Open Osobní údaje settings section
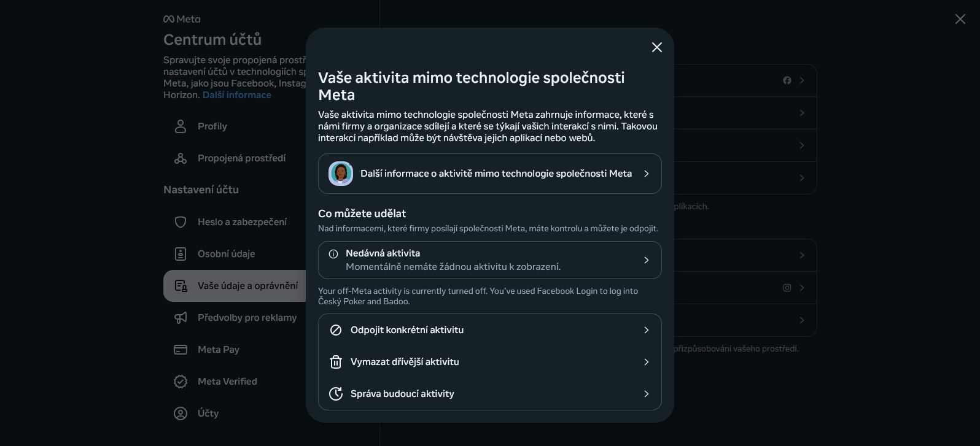This screenshot has width=980, height=446. click(226, 254)
